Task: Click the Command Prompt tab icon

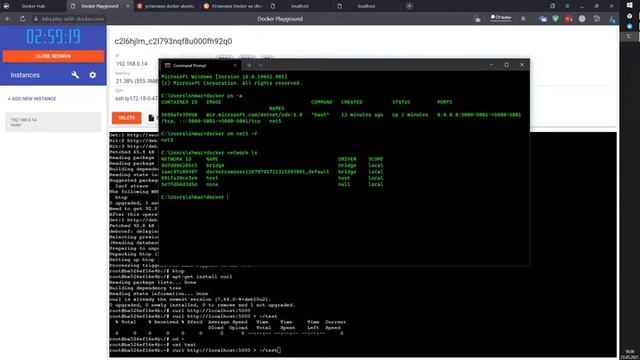Action: click(167, 65)
